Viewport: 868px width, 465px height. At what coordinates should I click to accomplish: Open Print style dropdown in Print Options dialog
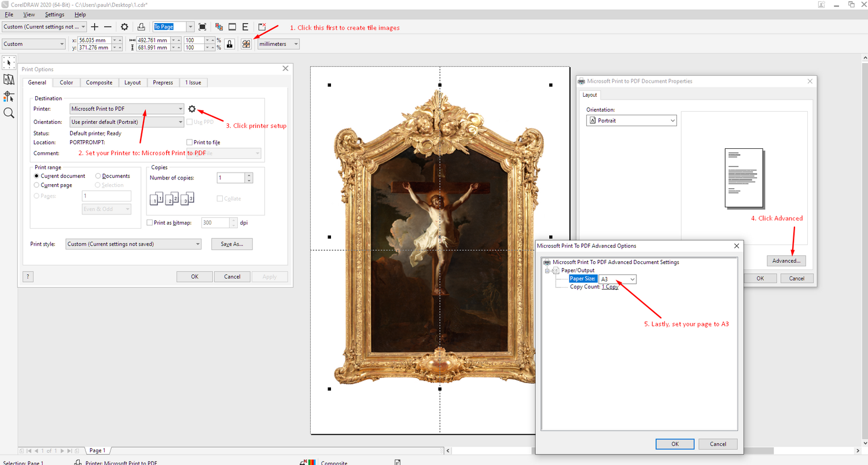pyautogui.click(x=134, y=244)
